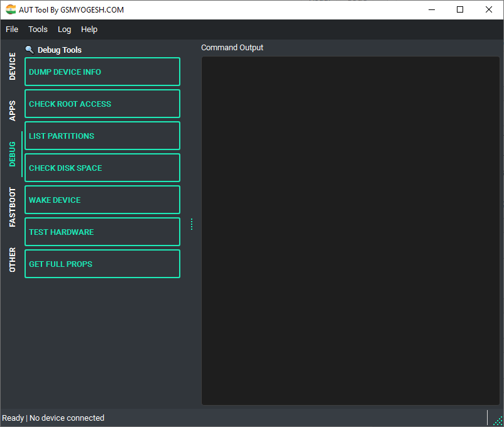Open the Tools menu
Viewport: 504px width, 427px height.
pos(38,30)
